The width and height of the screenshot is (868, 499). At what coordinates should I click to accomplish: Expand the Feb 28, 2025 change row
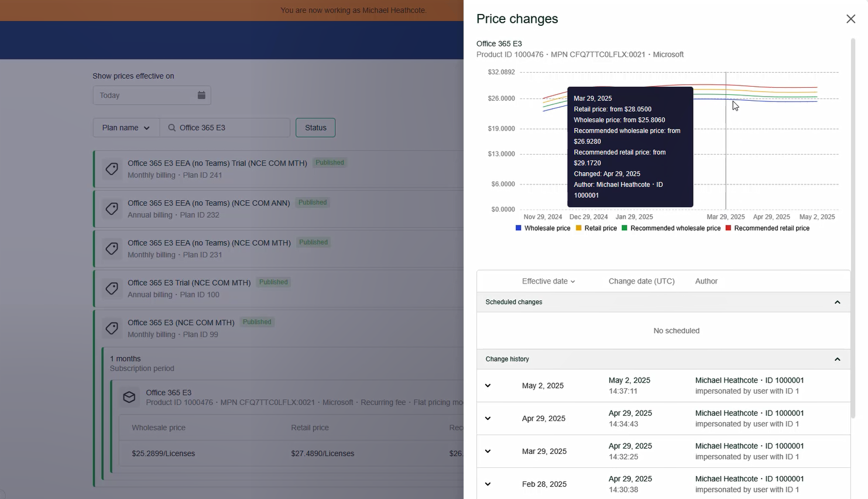click(488, 484)
